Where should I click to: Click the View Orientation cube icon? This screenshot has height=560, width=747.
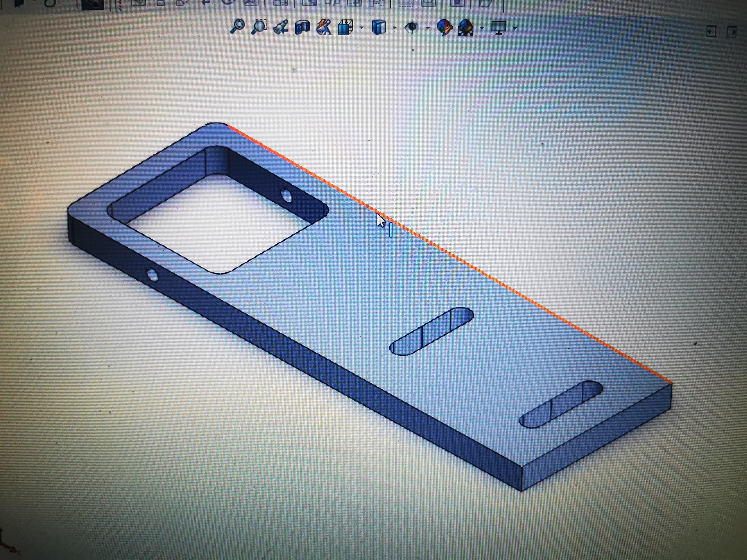coord(345,27)
